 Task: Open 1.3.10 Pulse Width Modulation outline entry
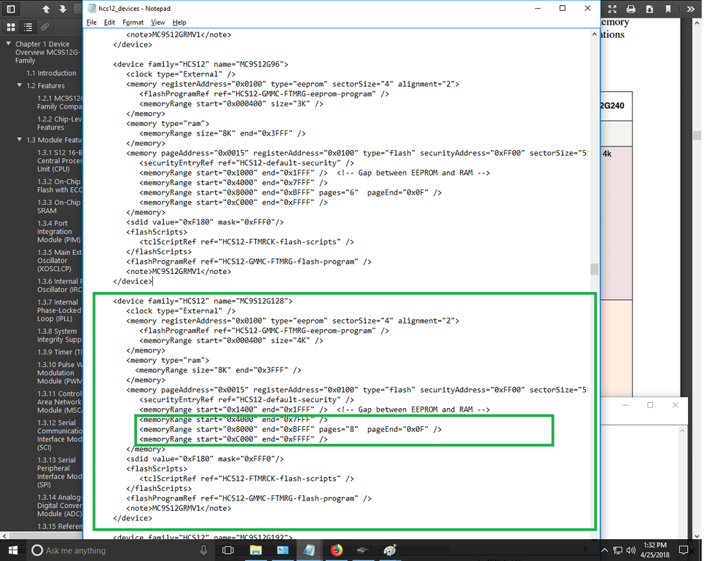pyautogui.click(x=60, y=372)
